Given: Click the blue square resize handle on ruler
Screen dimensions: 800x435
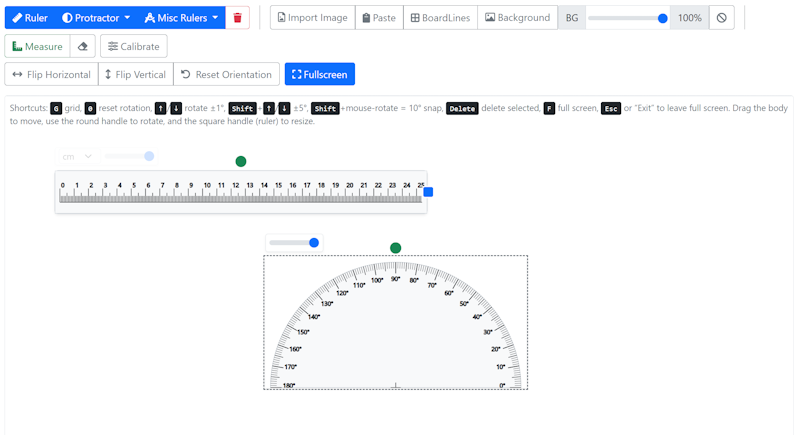Looking at the screenshot, I should tap(428, 192).
